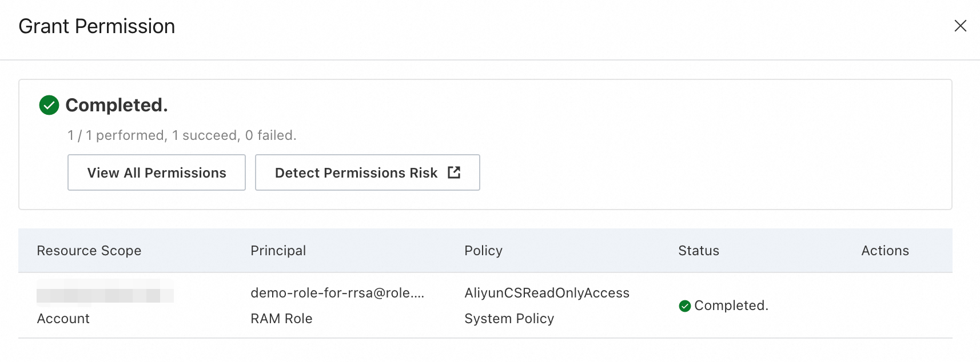Screen dimensions: 980x362
Task: Click the Status column header
Action: [698, 251]
